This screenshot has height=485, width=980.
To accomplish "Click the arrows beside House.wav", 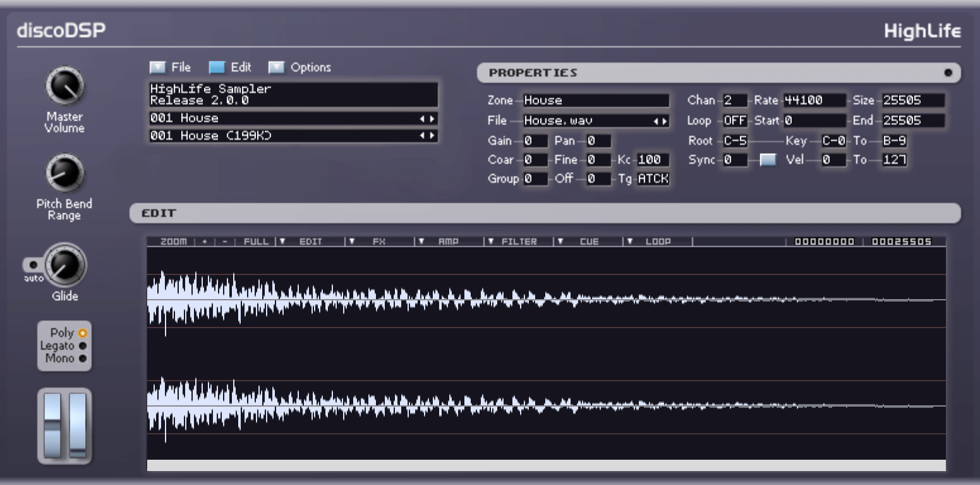I will (x=660, y=121).
